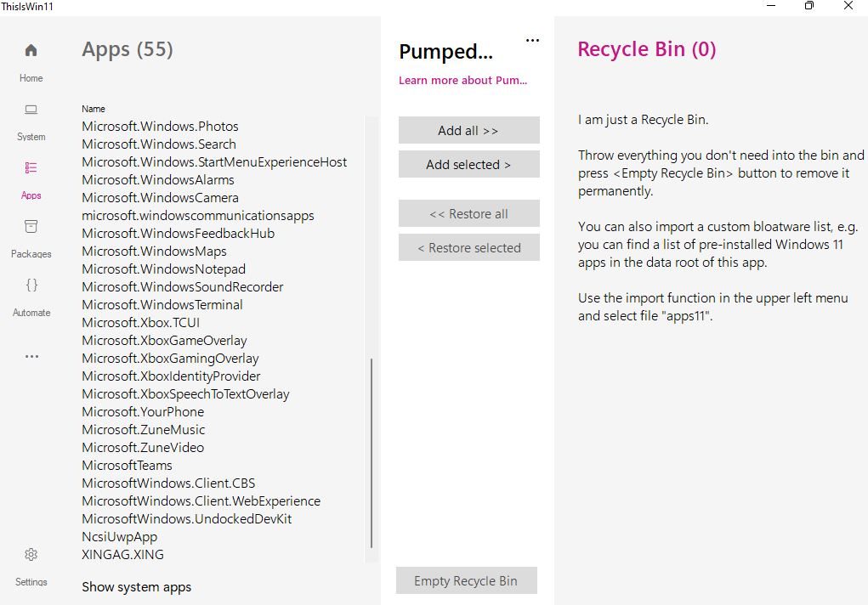The image size is (868, 605).
Task: Click the Name column header
Action: 94,109
